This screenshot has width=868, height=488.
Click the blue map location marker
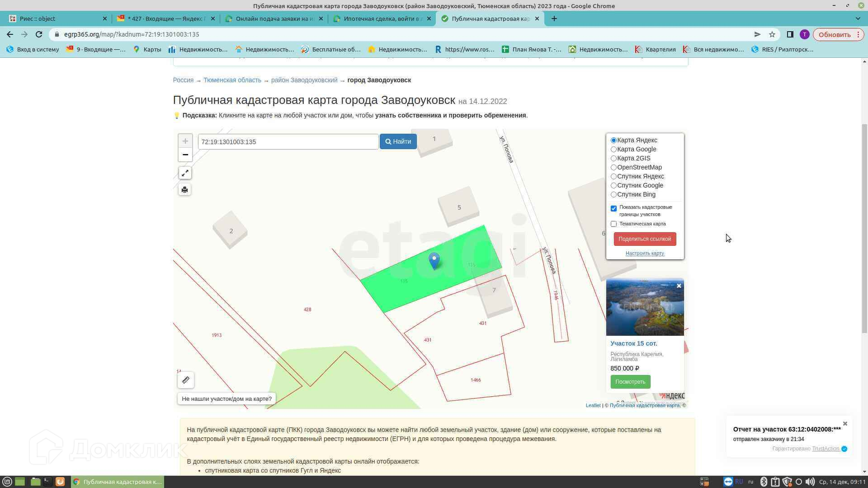tap(434, 260)
